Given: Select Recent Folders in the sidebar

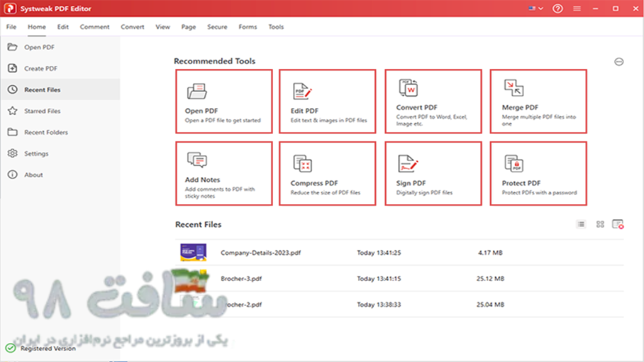Looking at the screenshot, I should coord(46,132).
